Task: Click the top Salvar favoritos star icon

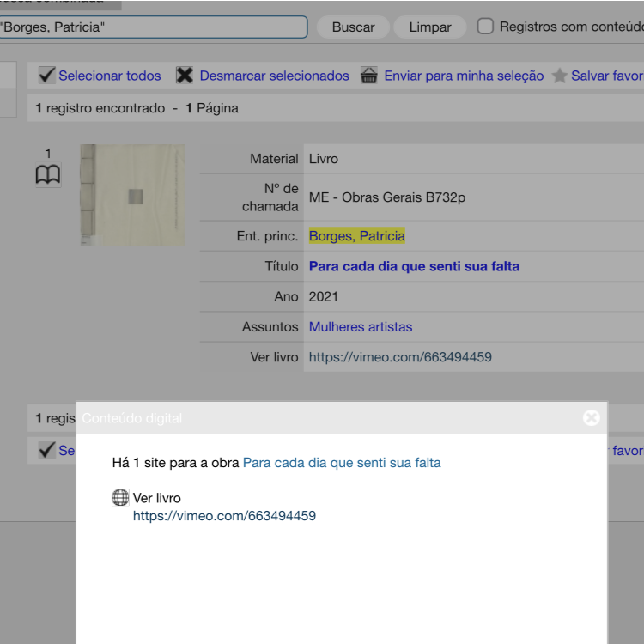Action: (x=559, y=76)
